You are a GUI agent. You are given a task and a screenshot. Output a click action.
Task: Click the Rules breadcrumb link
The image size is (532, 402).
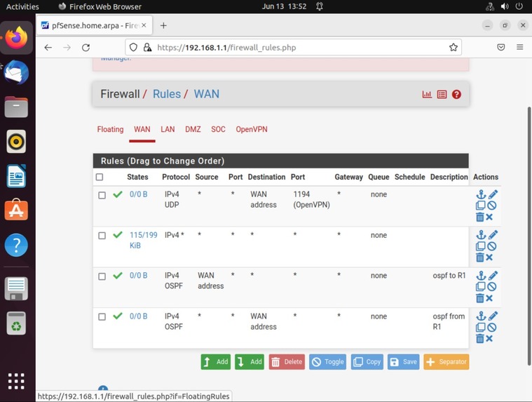pyautogui.click(x=167, y=94)
